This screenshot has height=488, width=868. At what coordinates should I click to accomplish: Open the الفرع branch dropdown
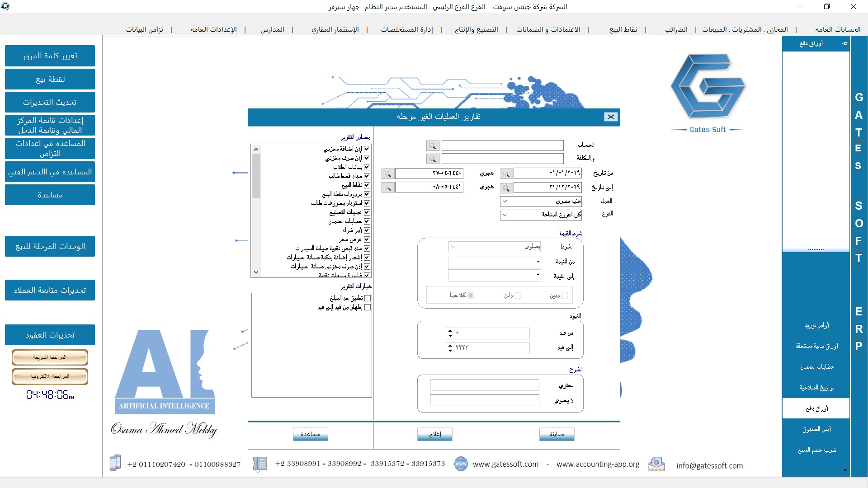tap(505, 215)
